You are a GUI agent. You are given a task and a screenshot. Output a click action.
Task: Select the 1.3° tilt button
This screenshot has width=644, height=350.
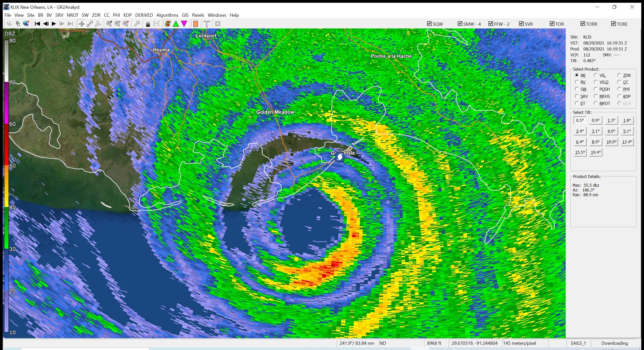click(611, 120)
